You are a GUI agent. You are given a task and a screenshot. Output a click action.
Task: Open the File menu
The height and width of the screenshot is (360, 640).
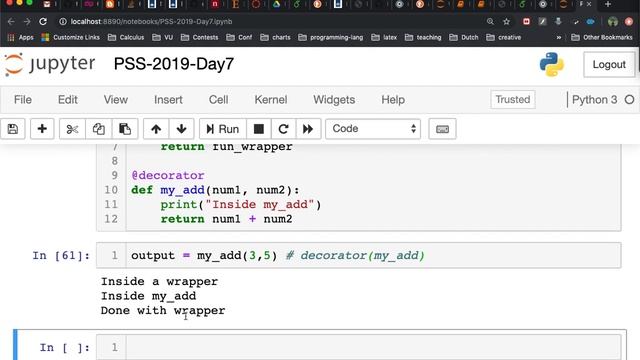22,100
